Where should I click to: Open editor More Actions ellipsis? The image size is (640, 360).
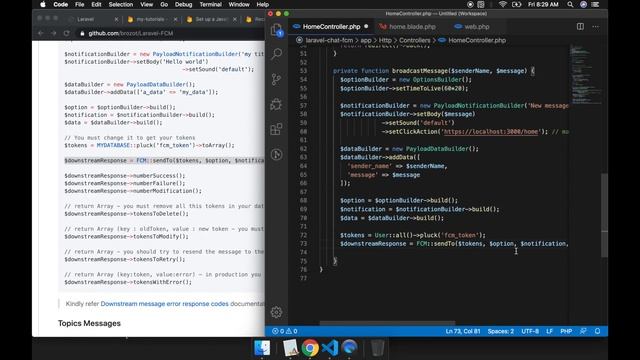tap(596, 27)
